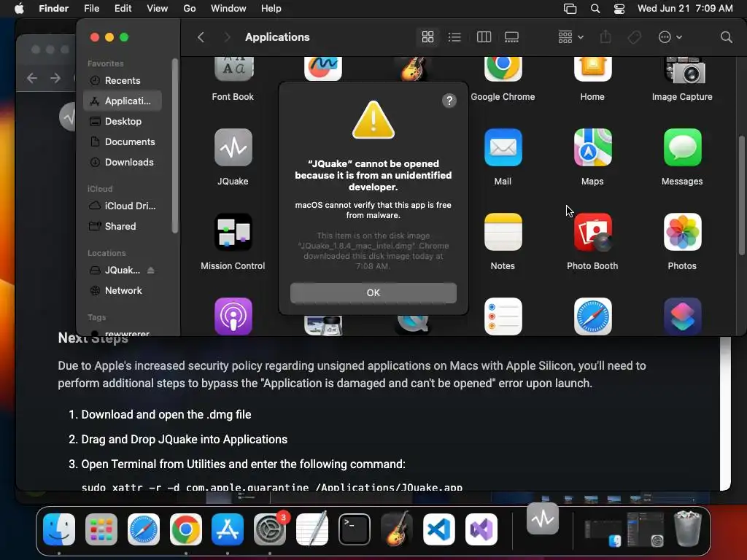Open the Maps app icon
The image size is (747, 560).
tap(592, 147)
